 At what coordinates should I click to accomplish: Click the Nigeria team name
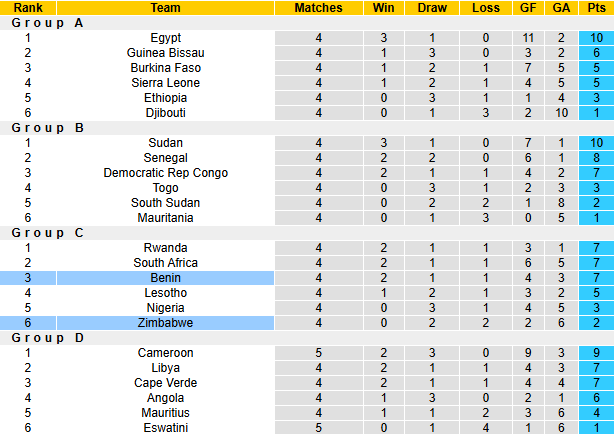point(165,308)
